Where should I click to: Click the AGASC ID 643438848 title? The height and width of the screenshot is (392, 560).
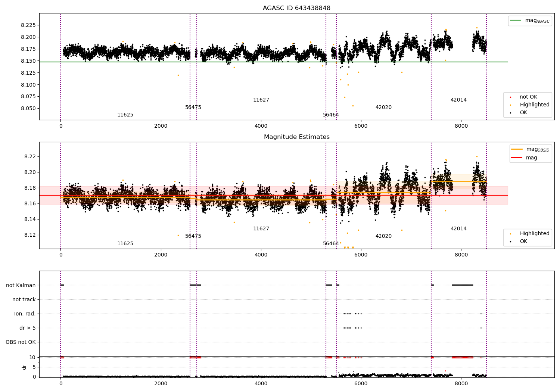296,8
